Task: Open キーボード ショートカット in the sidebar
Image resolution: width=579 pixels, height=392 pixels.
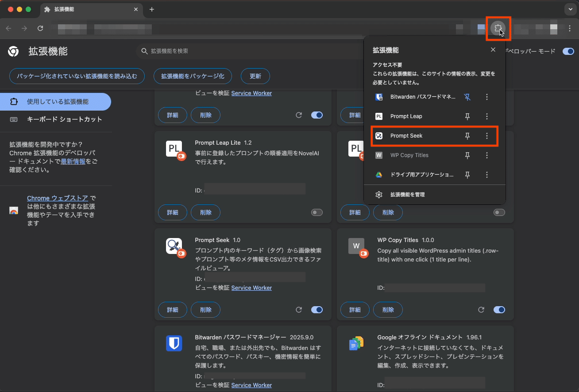Action: pos(55,119)
